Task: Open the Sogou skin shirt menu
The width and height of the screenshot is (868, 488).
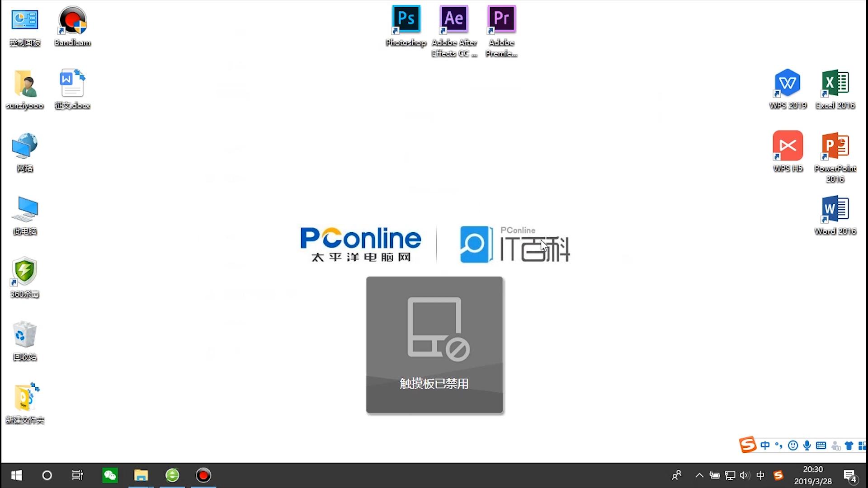Action: tap(849, 446)
